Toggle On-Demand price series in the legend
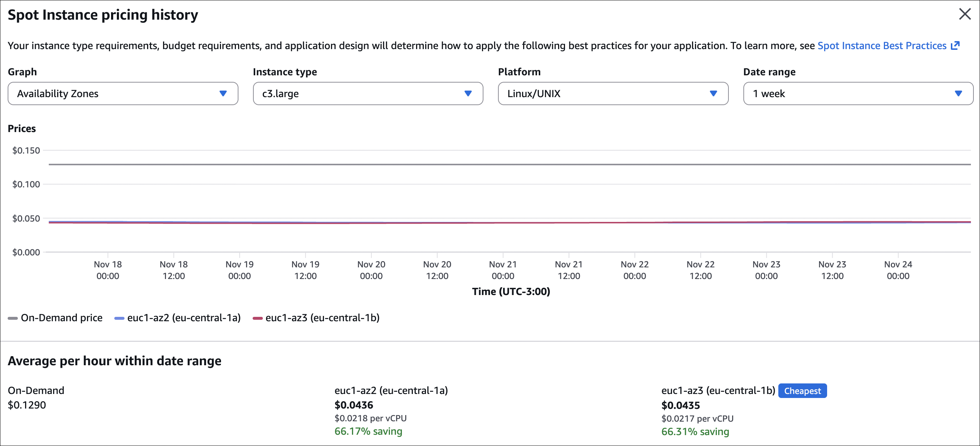 coord(61,318)
